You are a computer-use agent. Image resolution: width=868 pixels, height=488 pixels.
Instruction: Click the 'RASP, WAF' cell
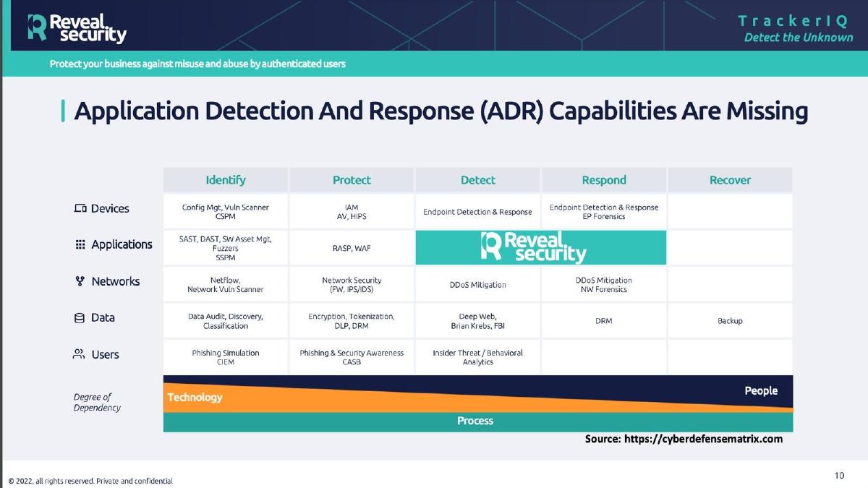pyautogui.click(x=352, y=247)
